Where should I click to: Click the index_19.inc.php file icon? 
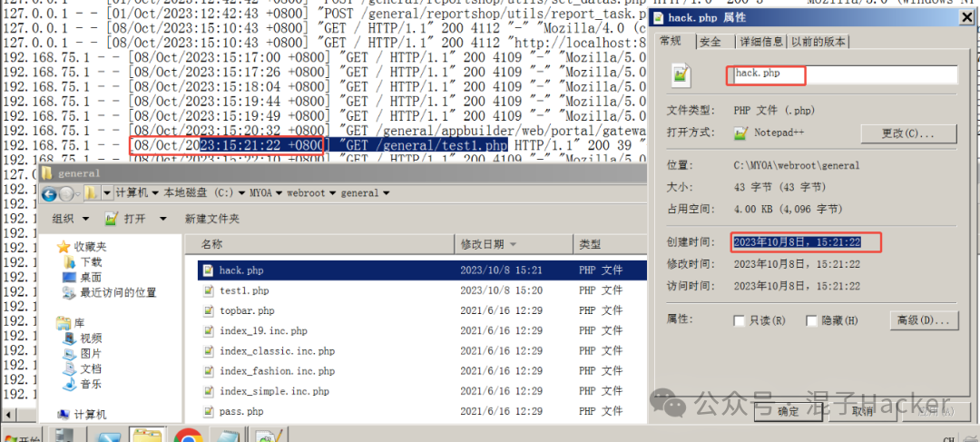pos(209,330)
